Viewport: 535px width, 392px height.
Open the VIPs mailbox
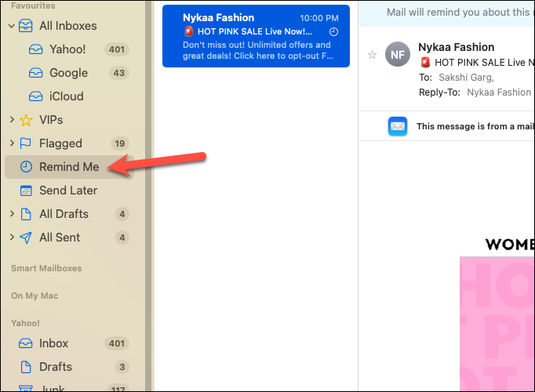point(51,120)
